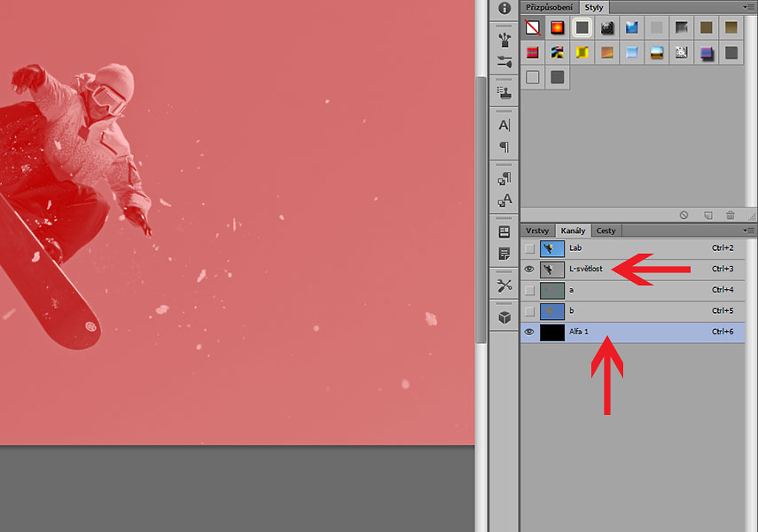Open the Clone Source stamp panel icon
Viewport: 758px width, 532px height.
coord(504,93)
